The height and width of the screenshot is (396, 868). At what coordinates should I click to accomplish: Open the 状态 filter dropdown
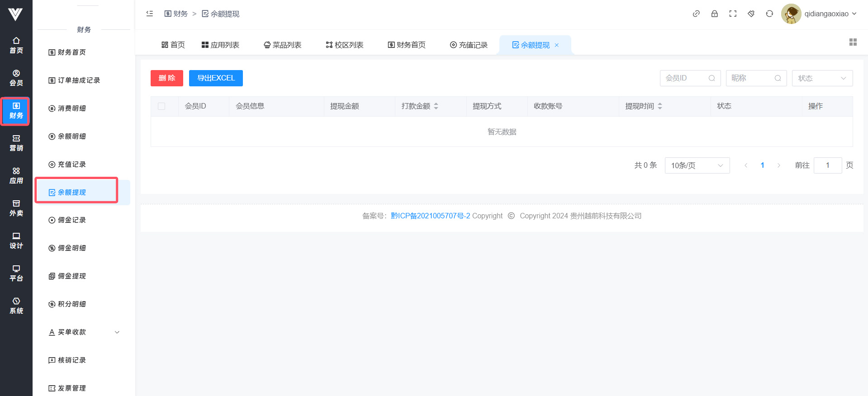coord(822,78)
